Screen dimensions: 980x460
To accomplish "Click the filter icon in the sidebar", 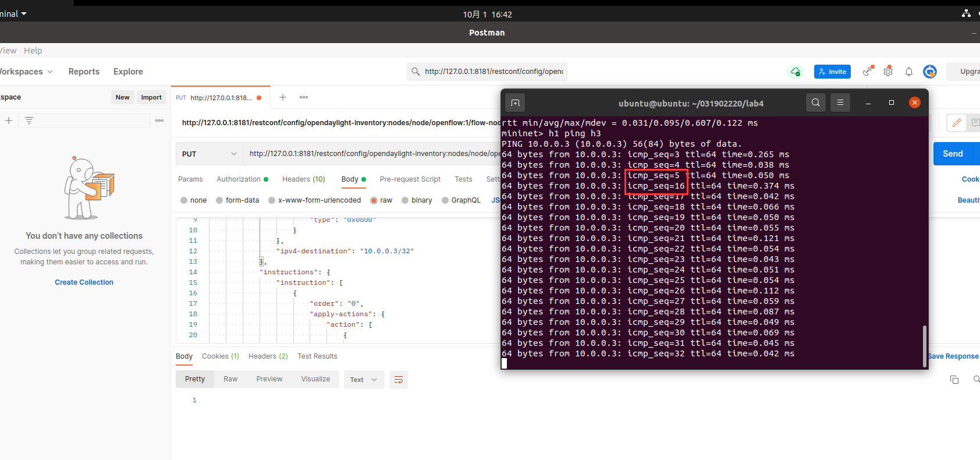I will point(29,121).
